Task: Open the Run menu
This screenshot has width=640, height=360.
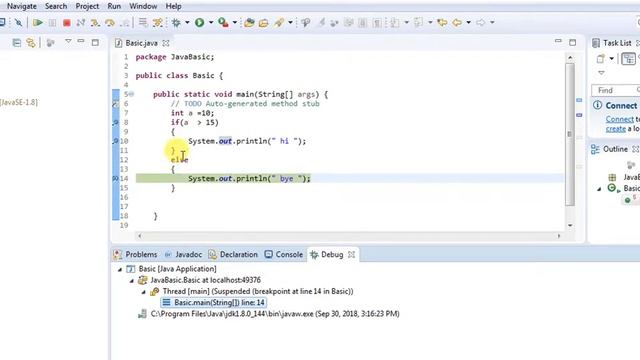Action: [114, 6]
